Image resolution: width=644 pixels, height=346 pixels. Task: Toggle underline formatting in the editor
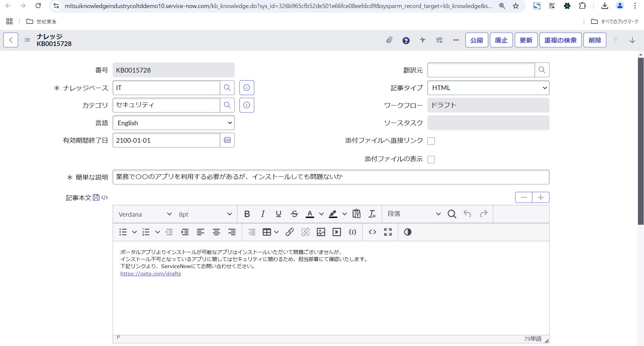[278, 214]
